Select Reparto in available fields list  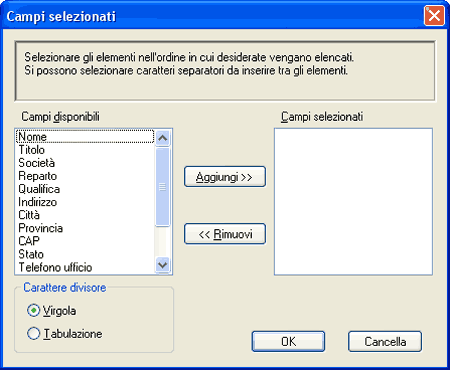point(85,176)
